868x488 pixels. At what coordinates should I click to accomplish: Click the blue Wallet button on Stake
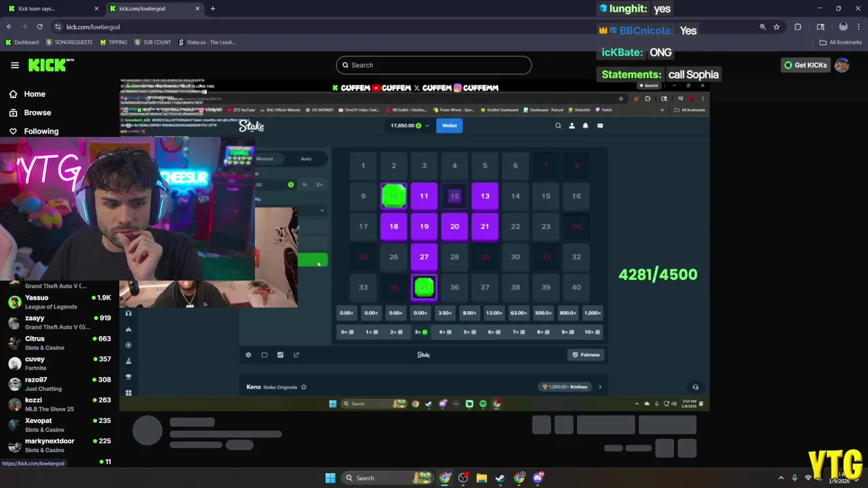450,125
